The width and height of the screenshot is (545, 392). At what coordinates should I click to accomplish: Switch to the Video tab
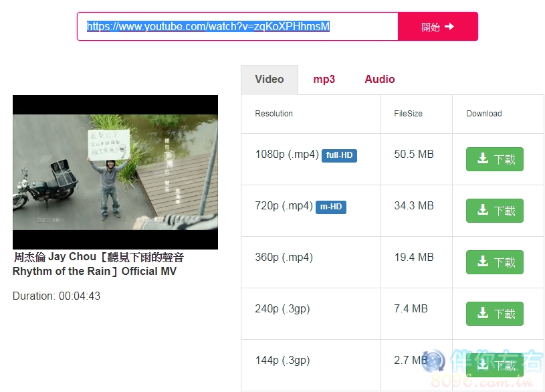click(x=269, y=80)
